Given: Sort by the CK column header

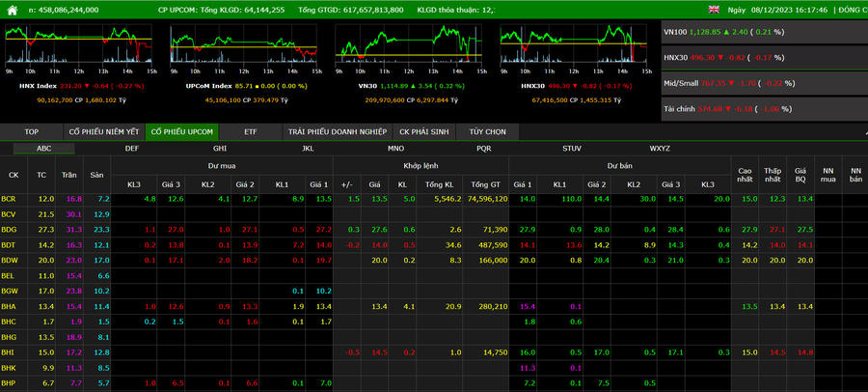Looking at the screenshot, I should click(14, 175).
